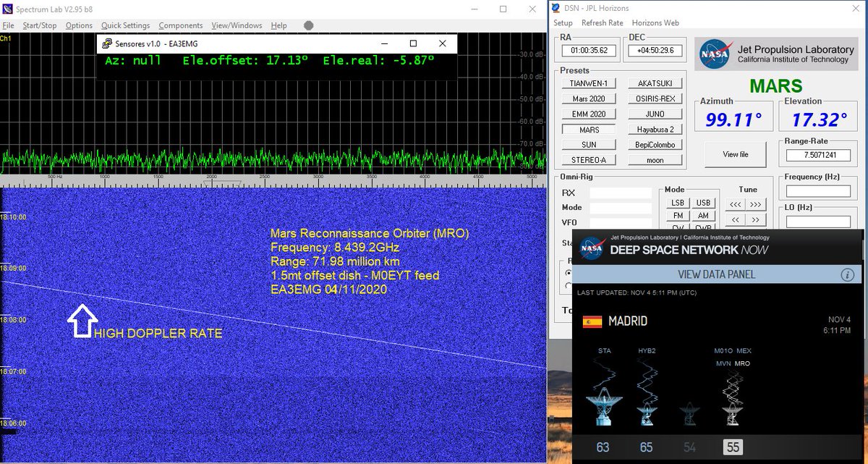Image resolution: width=868 pixels, height=464 pixels.
Task: Click the NASA logo on the JPL Horizons panel
Action: (714, 54)
